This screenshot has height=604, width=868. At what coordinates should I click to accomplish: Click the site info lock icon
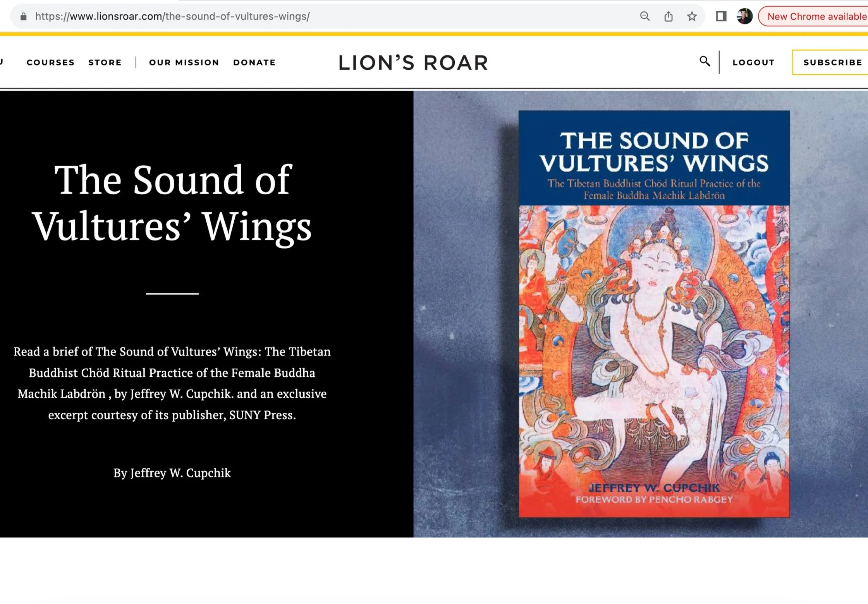[x=24, y=16]
